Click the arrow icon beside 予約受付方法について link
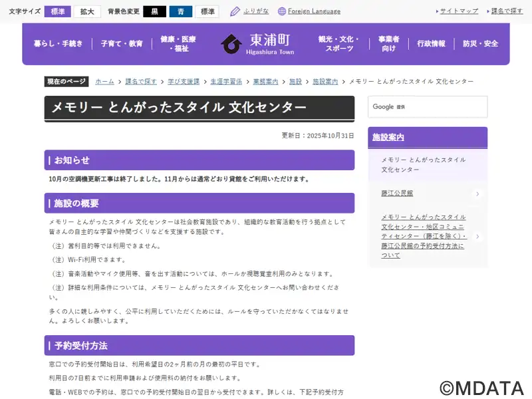This screenshot has width=532, height=399. [477, 236]
